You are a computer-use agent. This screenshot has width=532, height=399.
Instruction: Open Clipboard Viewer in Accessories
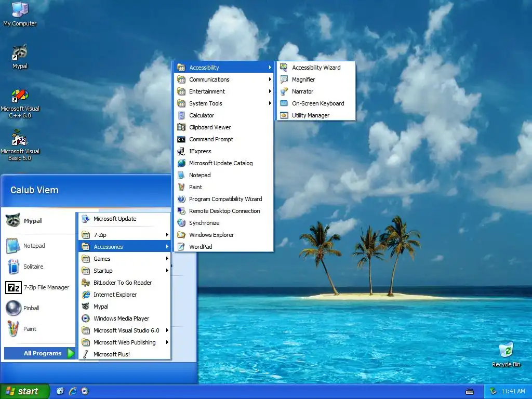223,127
